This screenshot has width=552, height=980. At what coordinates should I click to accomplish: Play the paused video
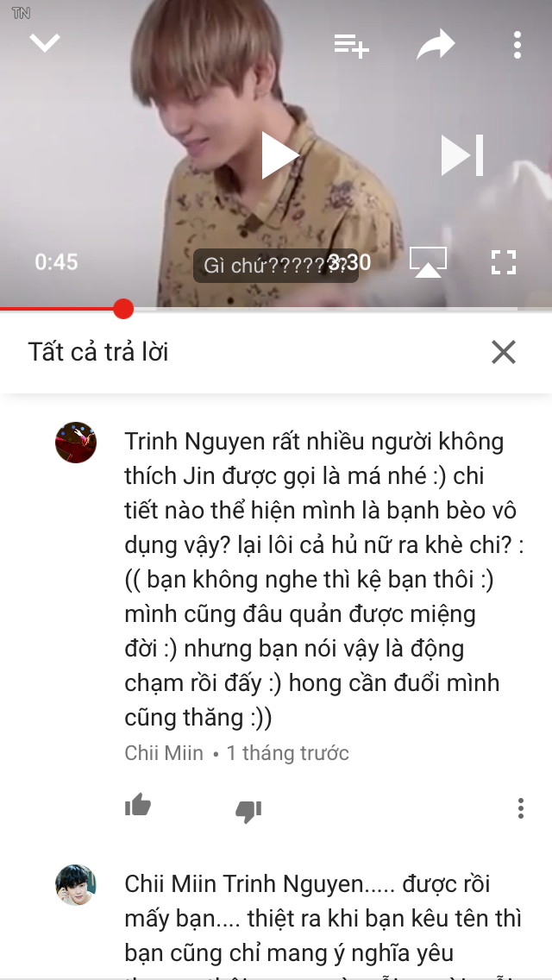279,154
